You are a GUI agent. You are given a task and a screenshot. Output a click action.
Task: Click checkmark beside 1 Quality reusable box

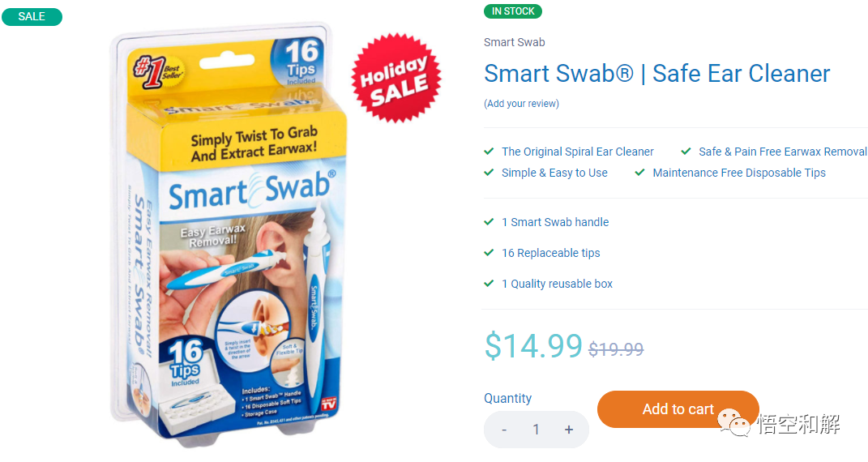coord(489,284)
